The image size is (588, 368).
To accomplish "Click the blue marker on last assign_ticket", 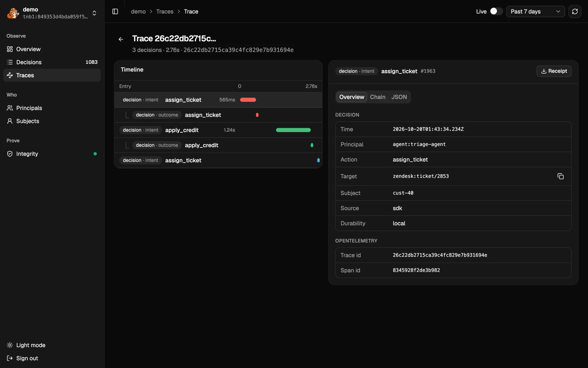I will pos(318,160).
